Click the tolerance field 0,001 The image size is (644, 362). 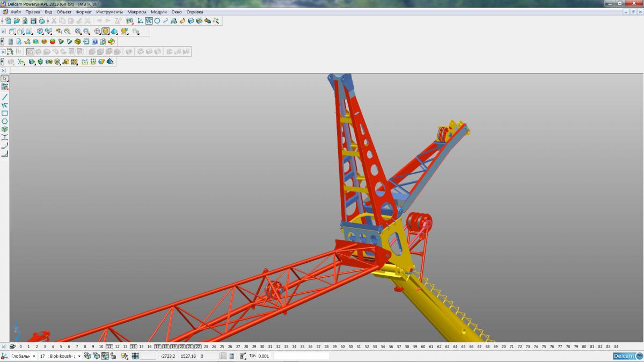tap(264, 356)
